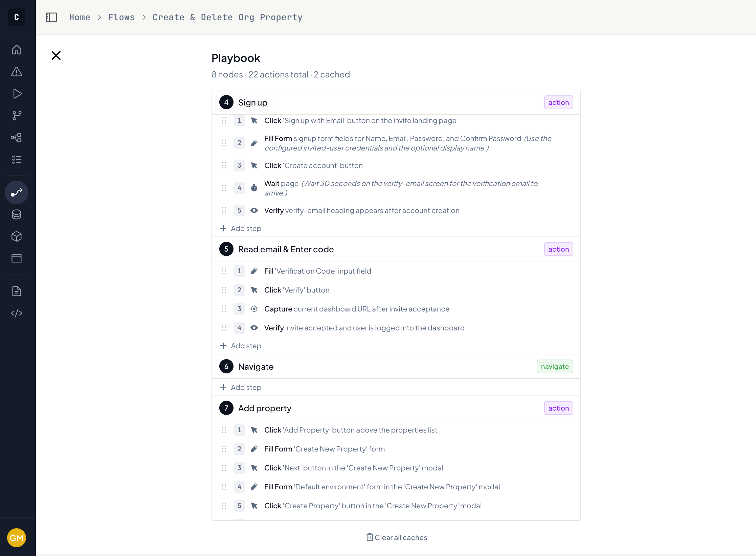Open the cube package icon in sidebar

(x=17, y=236)
